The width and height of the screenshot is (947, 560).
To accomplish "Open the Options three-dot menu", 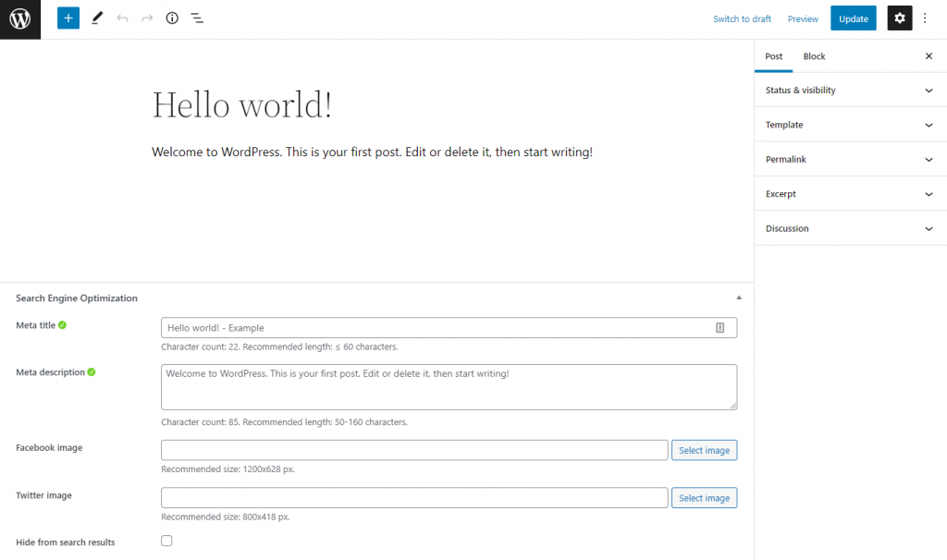I will coord(925,18).
